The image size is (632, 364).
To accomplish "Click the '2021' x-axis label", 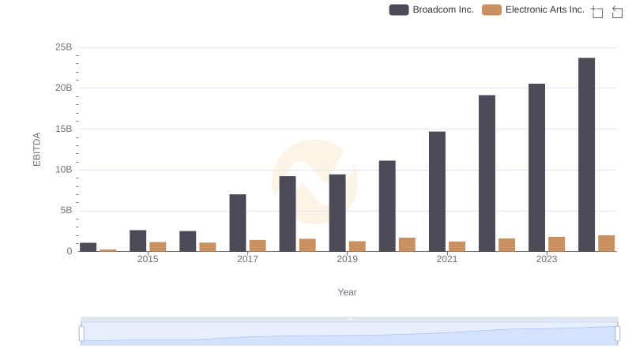I will [x=446, y=259].
